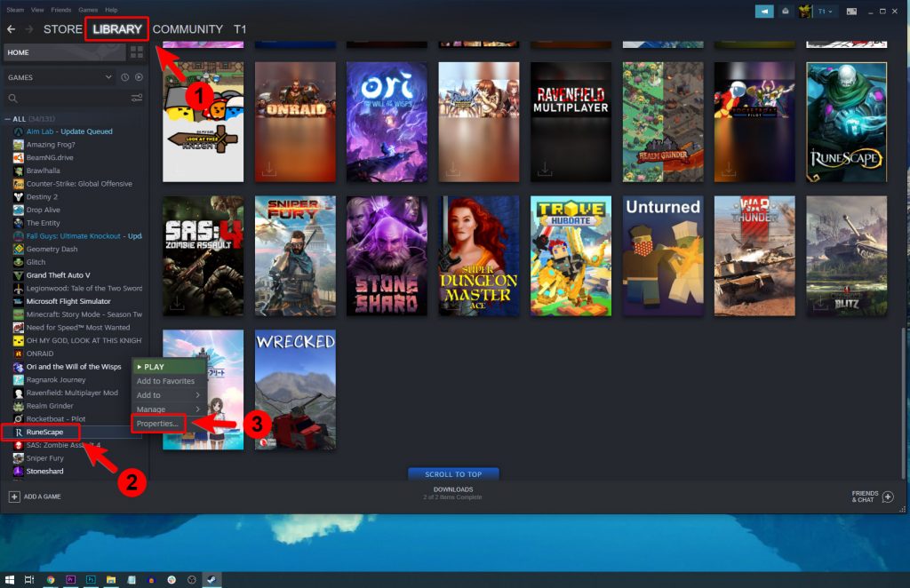Open Adobe Premiere Pro from taskbar
Image resolution: width=910 pixels, height=588 pixels.
[x=71, y=579]
